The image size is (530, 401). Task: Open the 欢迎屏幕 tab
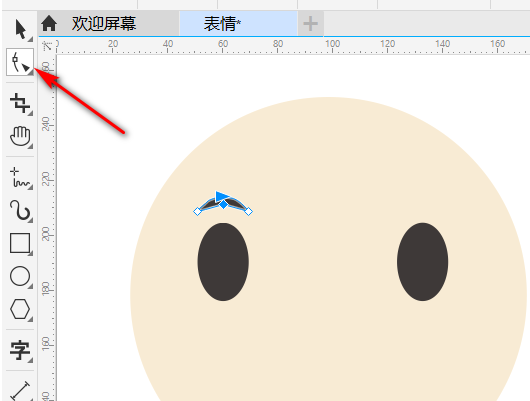104,24
